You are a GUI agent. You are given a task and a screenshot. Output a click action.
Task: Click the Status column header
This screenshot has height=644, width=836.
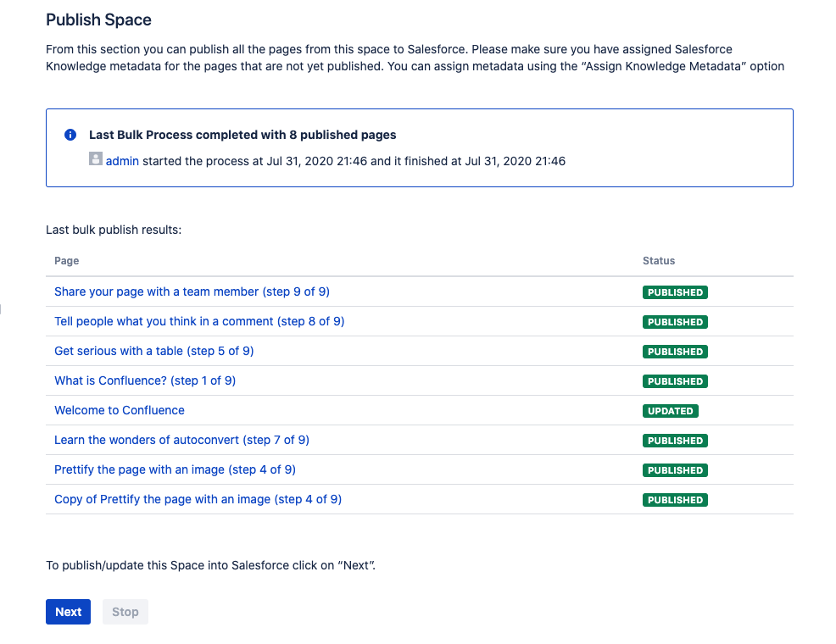pos(659,261)
